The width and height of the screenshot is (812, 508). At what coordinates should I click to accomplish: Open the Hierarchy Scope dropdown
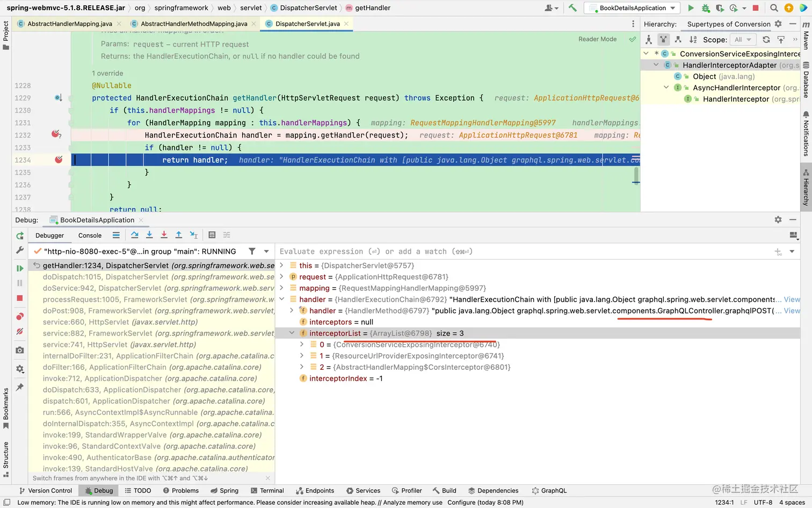(x=743, y=39)
